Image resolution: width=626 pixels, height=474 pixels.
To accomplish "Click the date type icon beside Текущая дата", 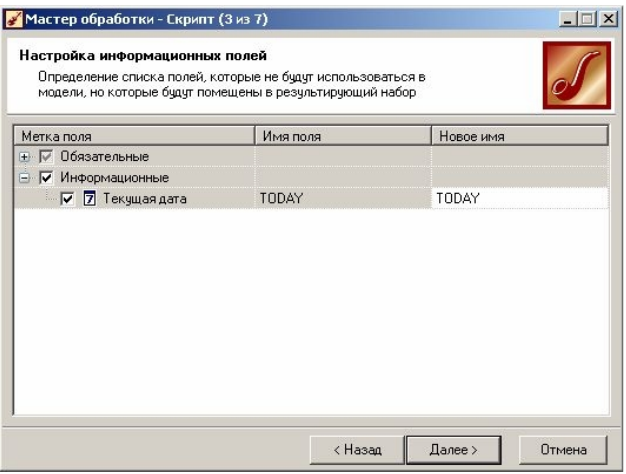I will (x=89, y=198).
